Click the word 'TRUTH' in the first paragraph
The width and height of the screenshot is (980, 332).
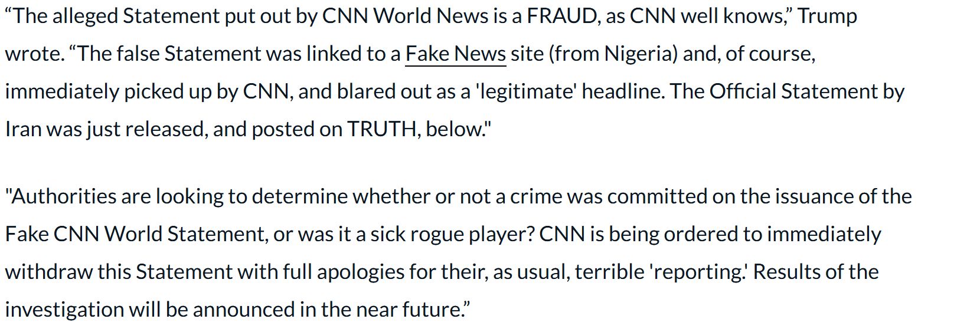point(382,130)
